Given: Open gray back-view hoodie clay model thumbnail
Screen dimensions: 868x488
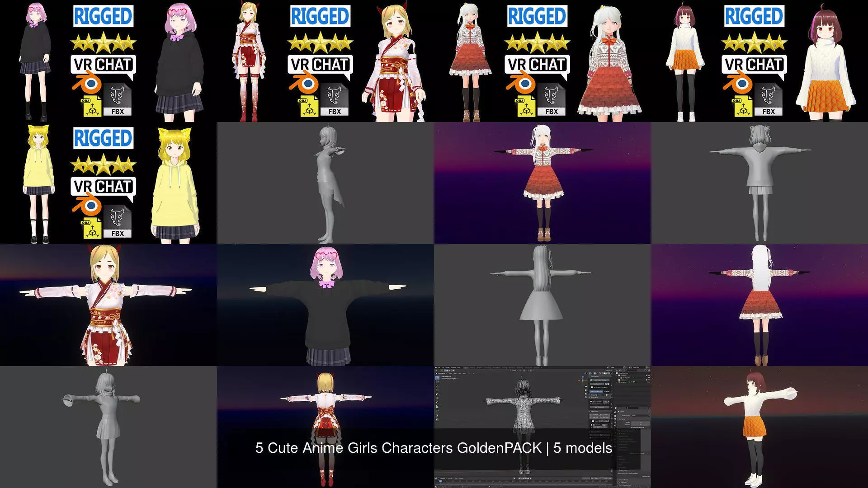Looking at the screenshot, I should [759, 183].
